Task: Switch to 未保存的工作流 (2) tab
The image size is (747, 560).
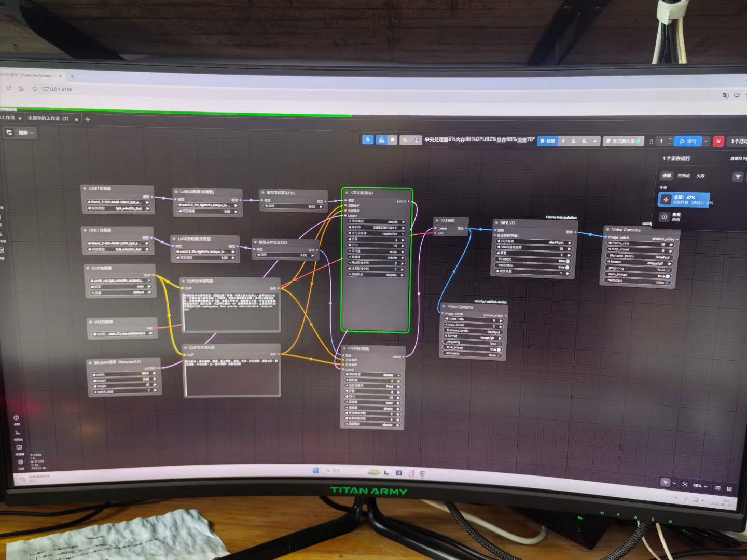Action: click(48, 119)
